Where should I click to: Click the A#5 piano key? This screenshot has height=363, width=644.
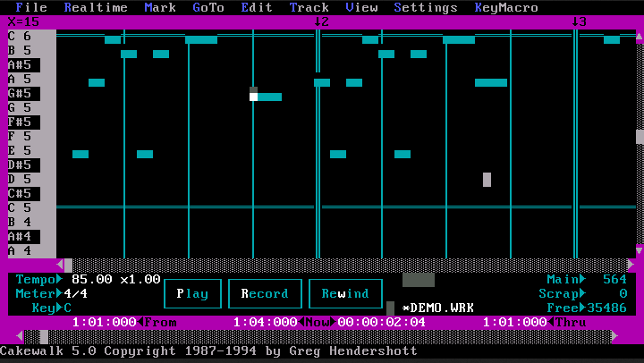(x=24, y=65)
